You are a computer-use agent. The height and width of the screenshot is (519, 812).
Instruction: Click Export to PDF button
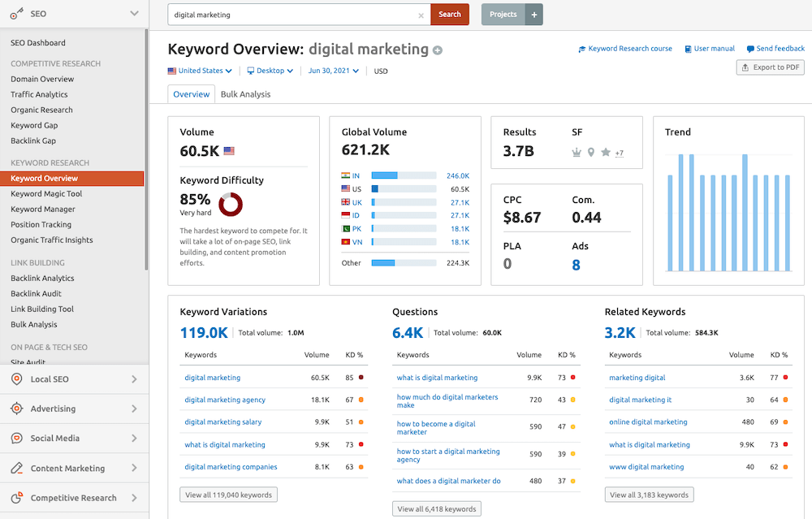coord(770,67)
